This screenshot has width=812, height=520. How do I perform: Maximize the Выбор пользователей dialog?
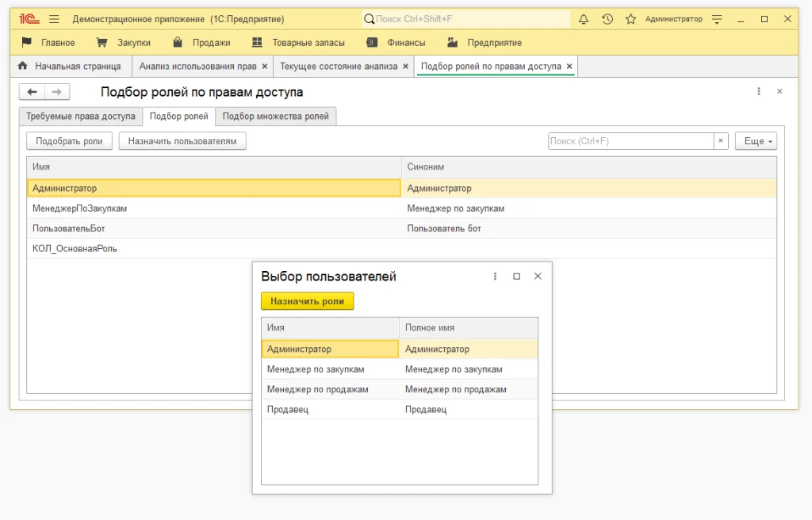coord(516,277)
